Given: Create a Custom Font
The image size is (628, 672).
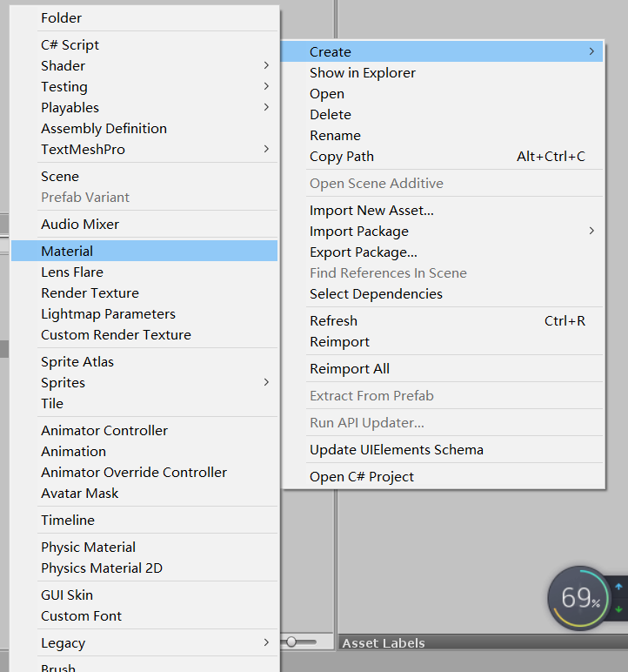Looking at the screenshot, I should pyautogui.click(x=144, y=616).
